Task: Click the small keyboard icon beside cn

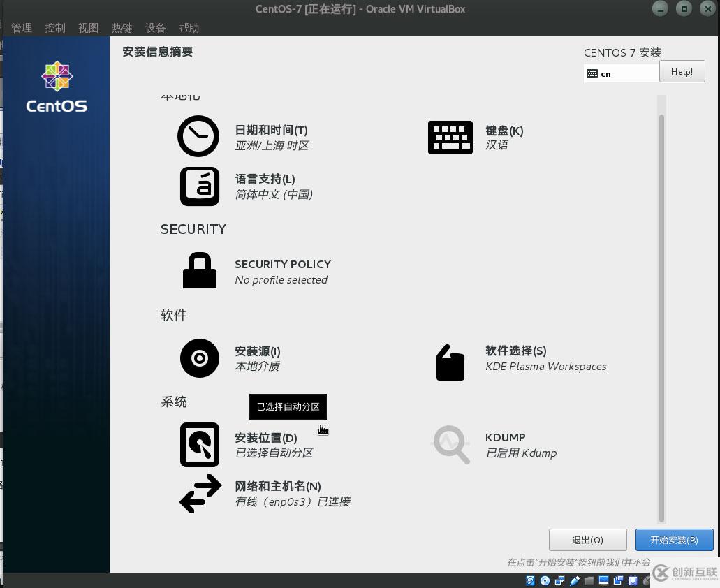Action: pos(592,73)
